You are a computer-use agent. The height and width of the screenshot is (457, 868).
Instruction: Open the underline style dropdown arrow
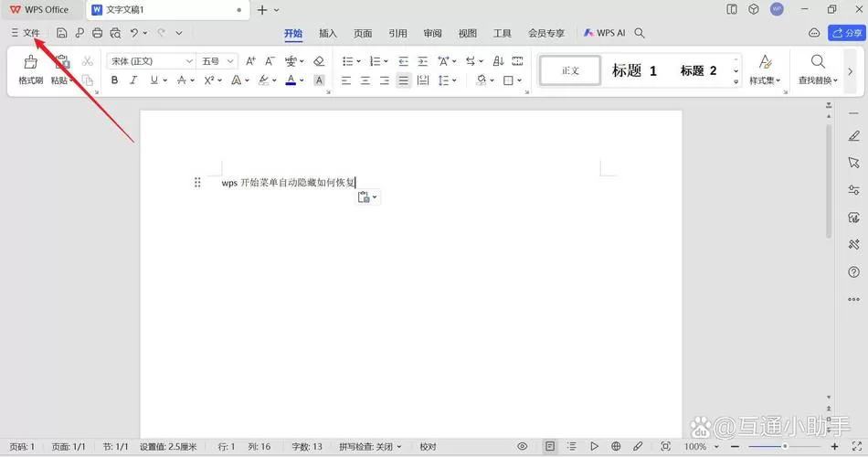[x=165, y=80]
